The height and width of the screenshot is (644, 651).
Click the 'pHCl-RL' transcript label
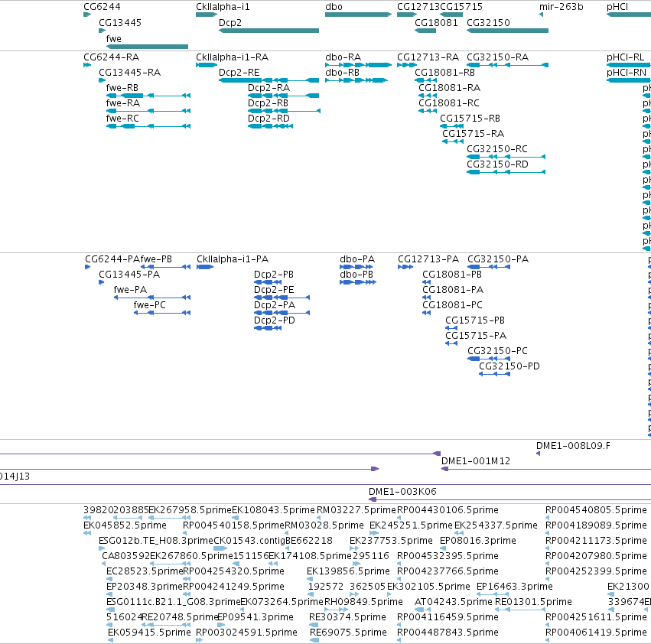(x=625, y=57)
